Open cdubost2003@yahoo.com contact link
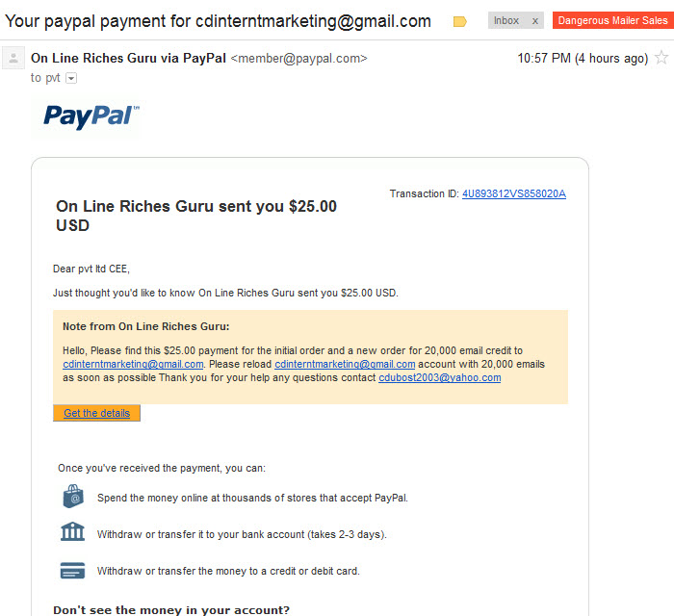This screenshot has height=616, width=674. (439, 377)
